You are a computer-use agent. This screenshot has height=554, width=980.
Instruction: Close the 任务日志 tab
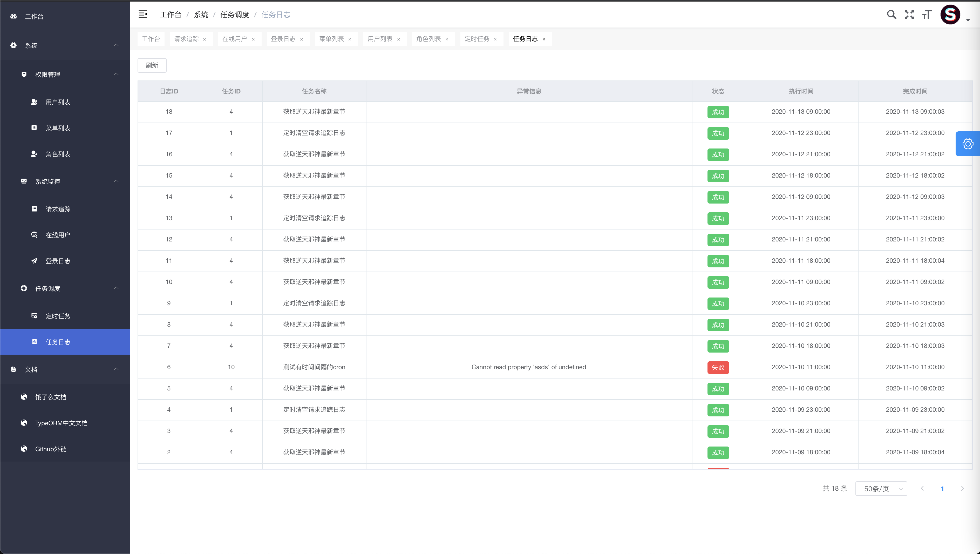click(544, 39)
